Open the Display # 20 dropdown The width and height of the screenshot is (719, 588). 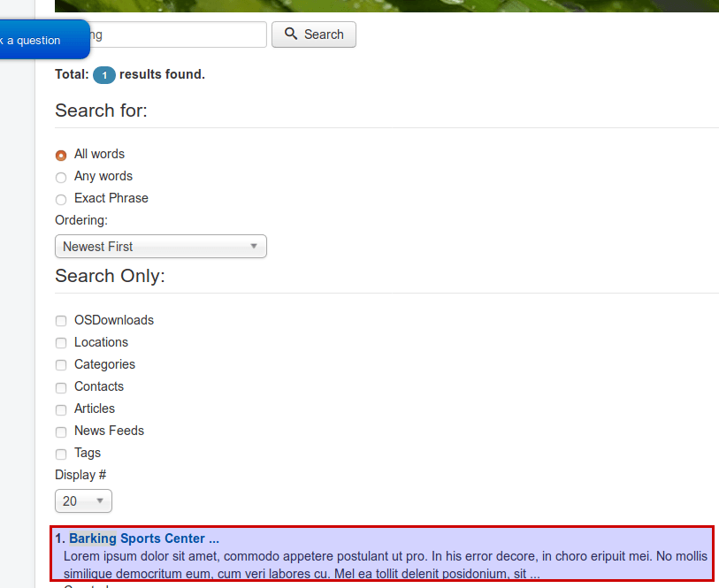coord(83,501)
